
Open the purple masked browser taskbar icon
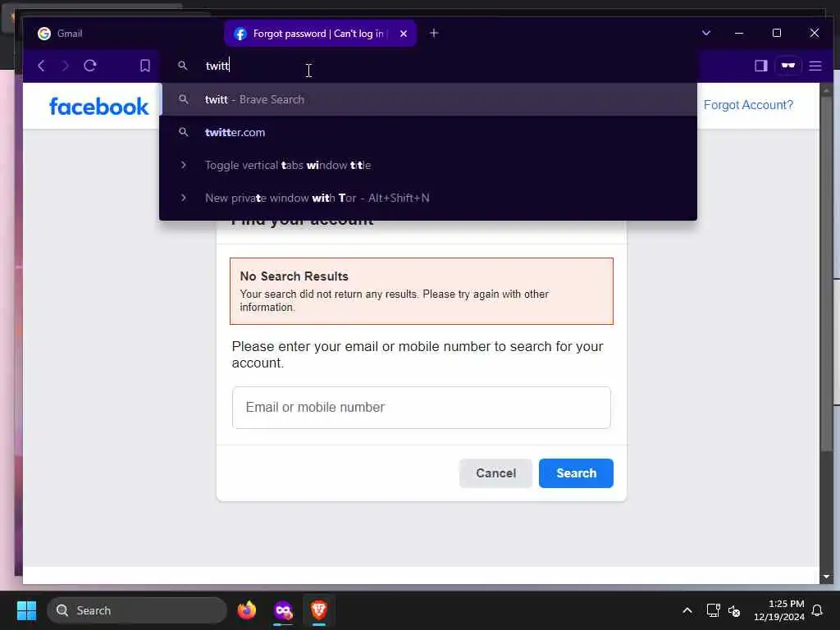[x=283, y=610]
